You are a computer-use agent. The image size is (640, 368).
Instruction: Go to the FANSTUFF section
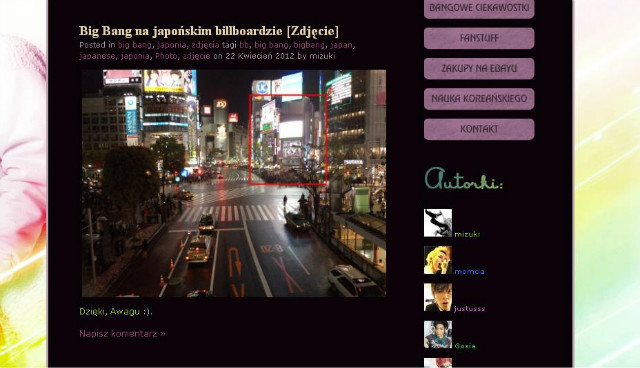point(479,38)
